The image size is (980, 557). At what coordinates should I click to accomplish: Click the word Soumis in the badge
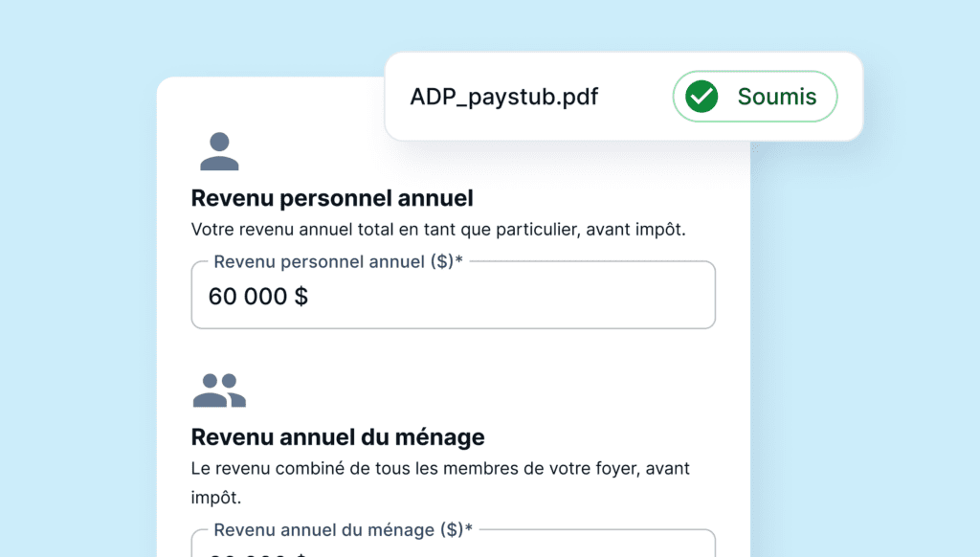(776, 97)
